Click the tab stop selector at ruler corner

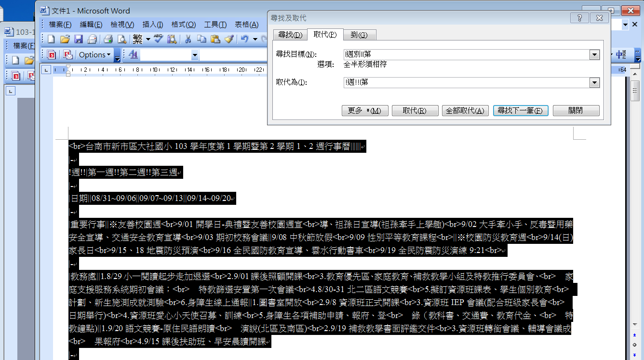tap(46, 70)
